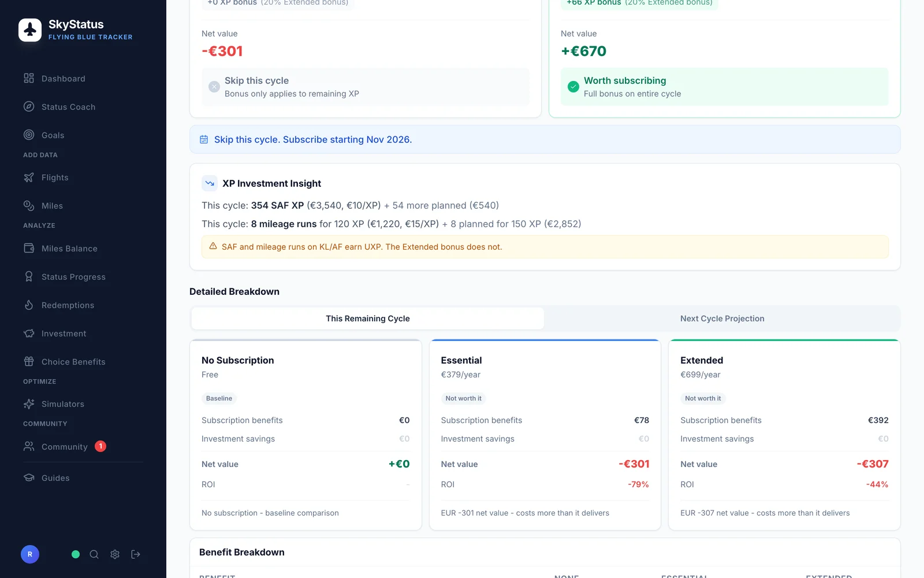
Task: Click the SkyStatus airplane logo icon
Action: tap(30, 30)
